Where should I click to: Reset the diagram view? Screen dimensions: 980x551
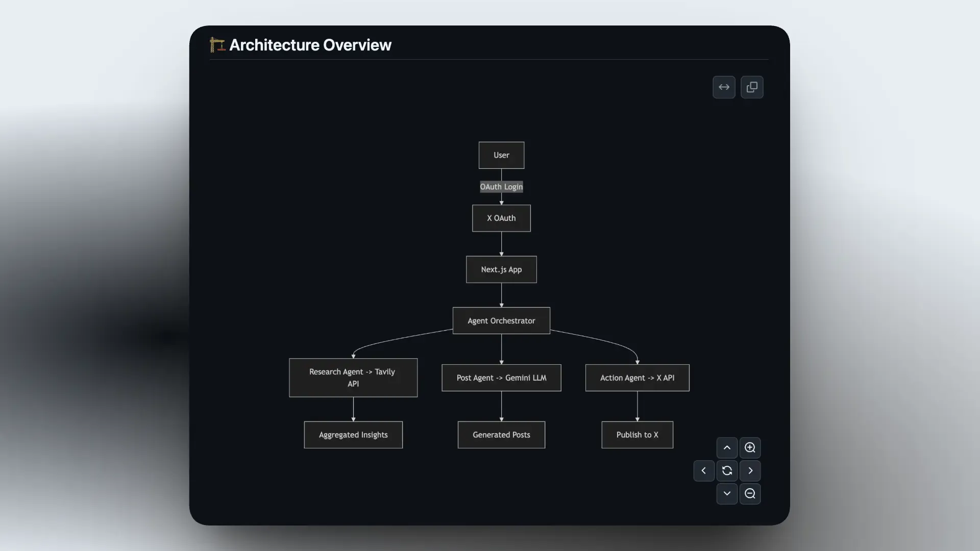click(x=727, y=471)
